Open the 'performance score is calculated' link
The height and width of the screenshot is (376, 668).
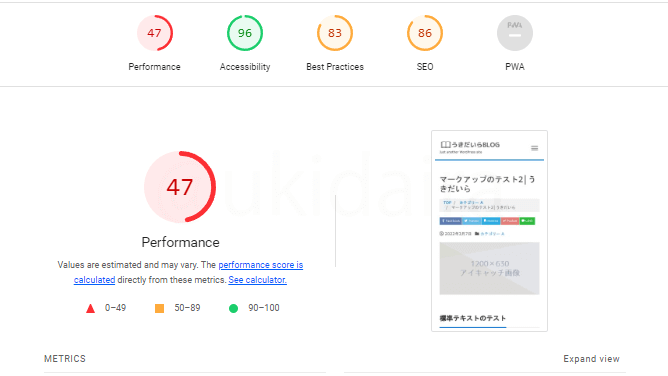coord(188,272)
